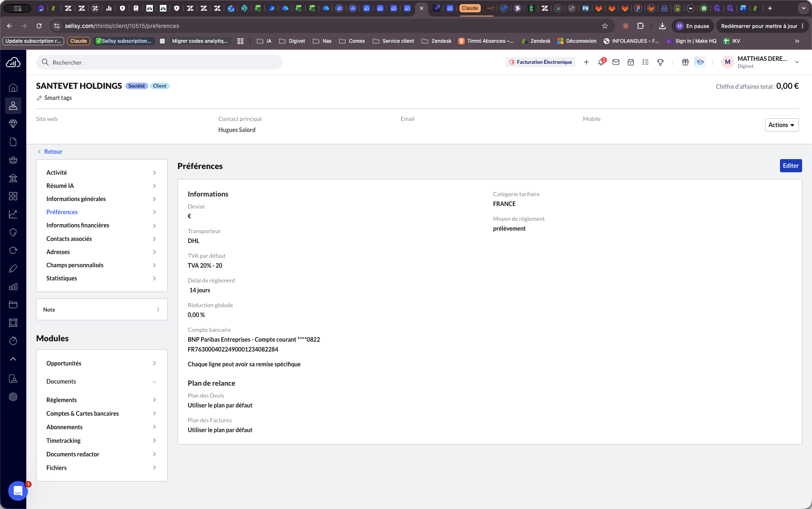The width and height of the screenshot is (812, 509).
Task: Click the Retour link
Action: (x=50, y=152)
